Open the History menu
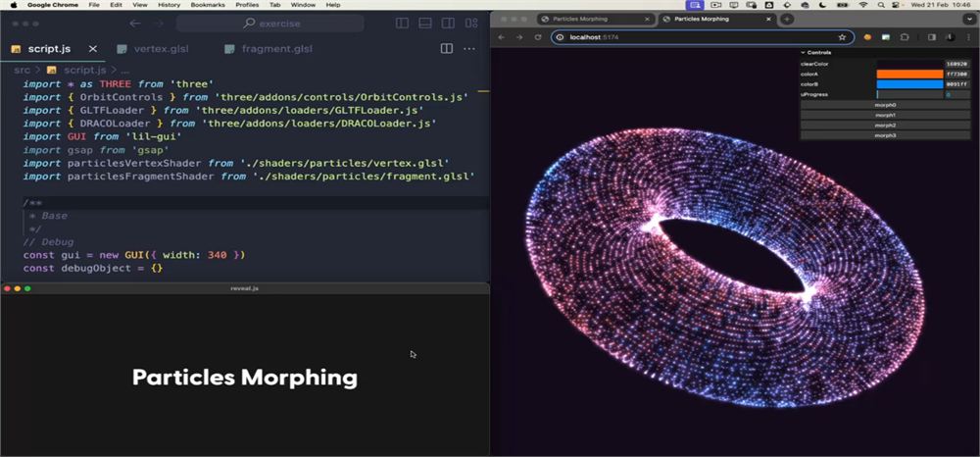Screen dimensions: 980x457 [x=169, y=5]
